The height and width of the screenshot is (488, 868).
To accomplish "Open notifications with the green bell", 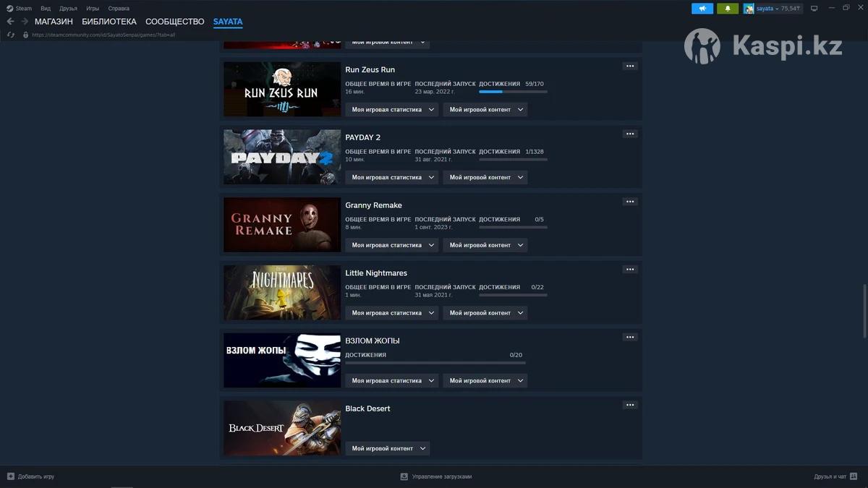I will click(728, 9).
